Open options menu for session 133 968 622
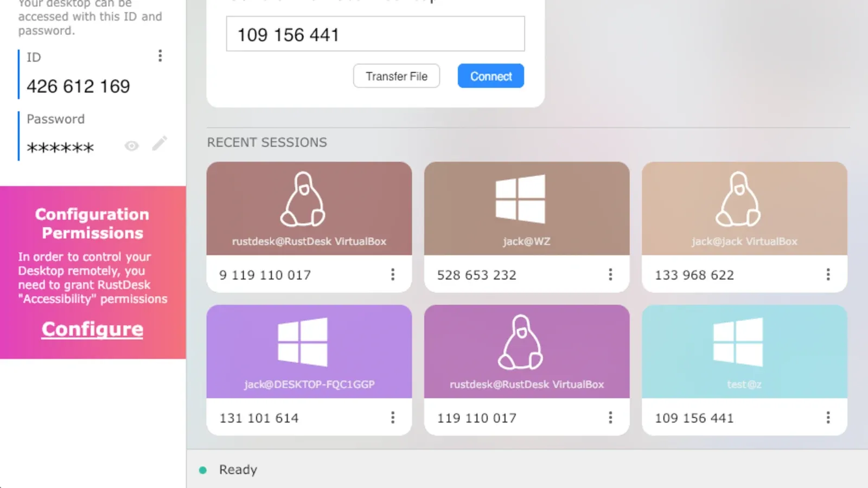This screenshot has height=488, width=868. [x=828, y=275]
